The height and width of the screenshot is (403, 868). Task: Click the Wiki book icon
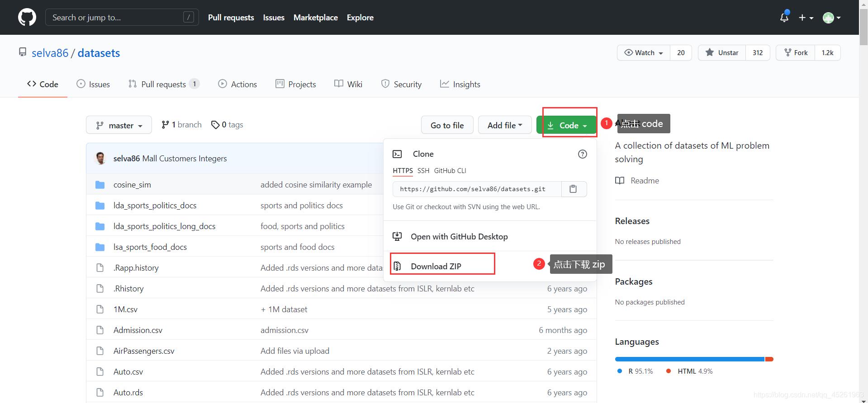tap(338, 84)
